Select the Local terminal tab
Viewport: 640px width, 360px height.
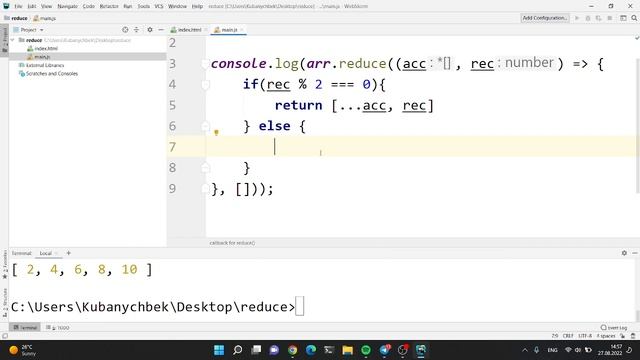(x=45, y=253)
